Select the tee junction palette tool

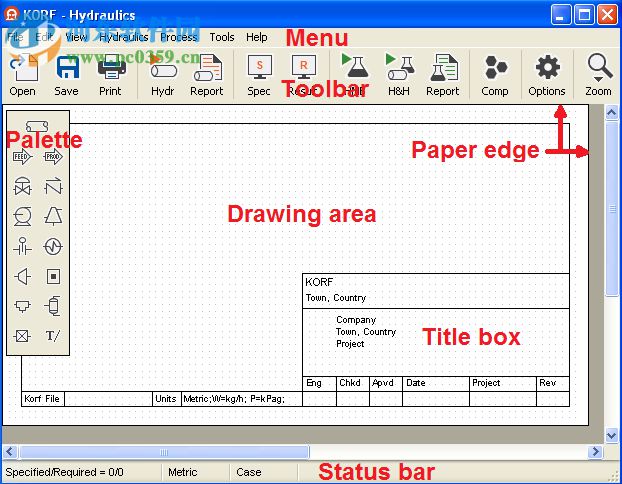tap(22, 306)
